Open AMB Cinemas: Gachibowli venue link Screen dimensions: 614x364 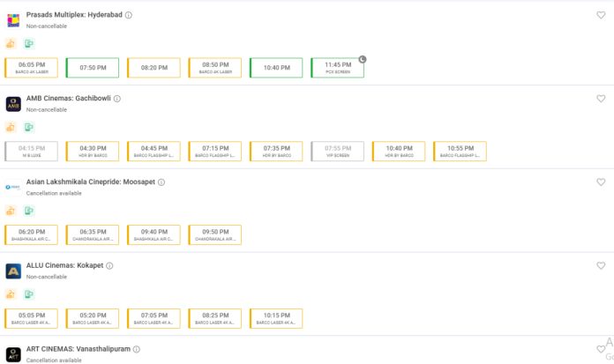point(69,98)
